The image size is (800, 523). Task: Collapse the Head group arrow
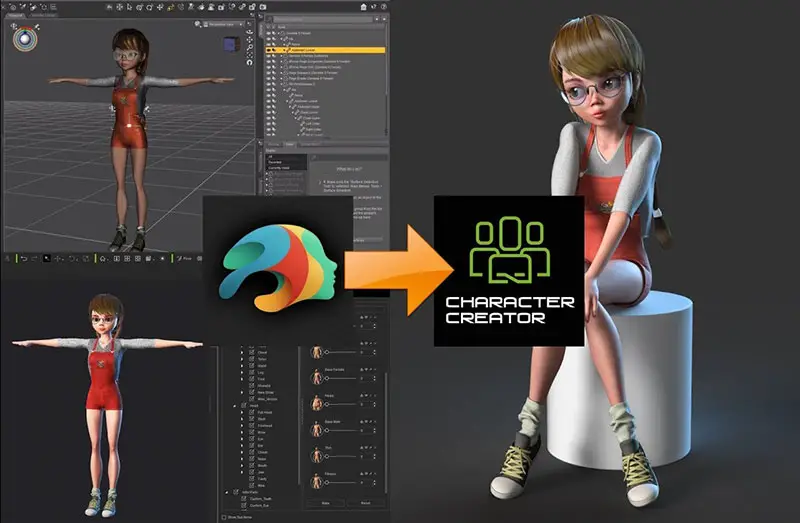point(235,406)
